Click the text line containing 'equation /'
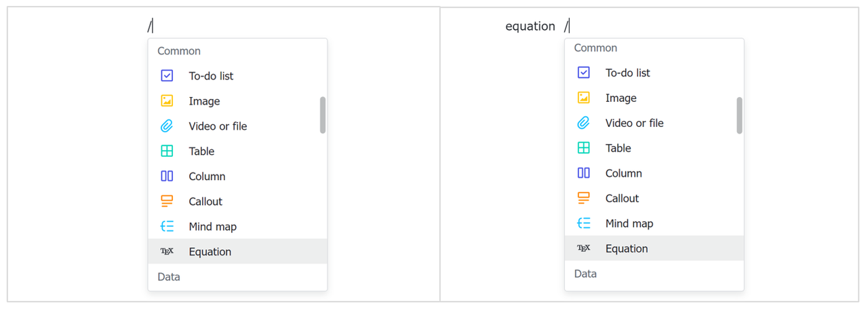 pos(530,26)
